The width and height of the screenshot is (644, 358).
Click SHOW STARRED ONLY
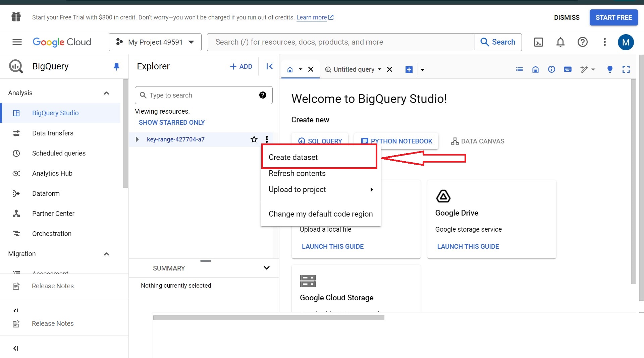172,122
